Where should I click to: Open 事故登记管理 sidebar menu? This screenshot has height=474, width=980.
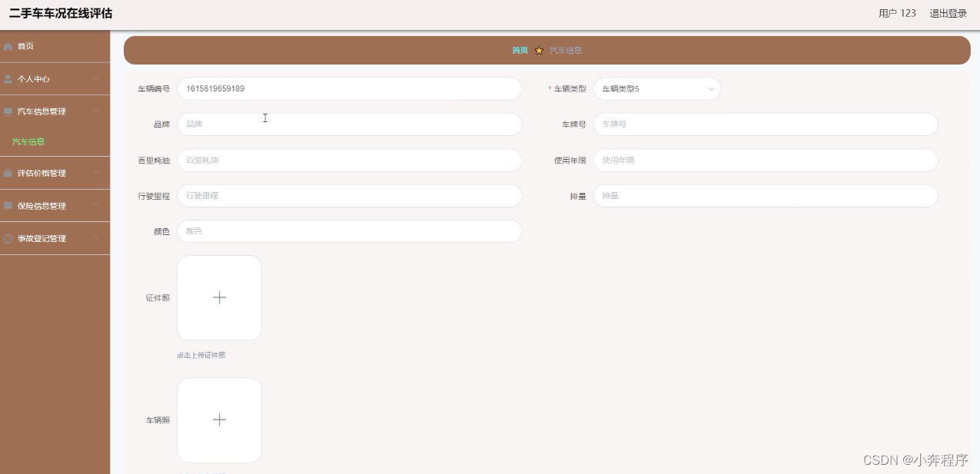coord(55,239)
